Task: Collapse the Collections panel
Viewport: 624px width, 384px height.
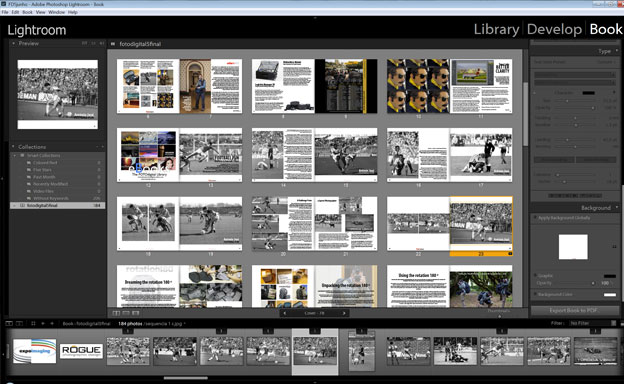Action: 13,147
